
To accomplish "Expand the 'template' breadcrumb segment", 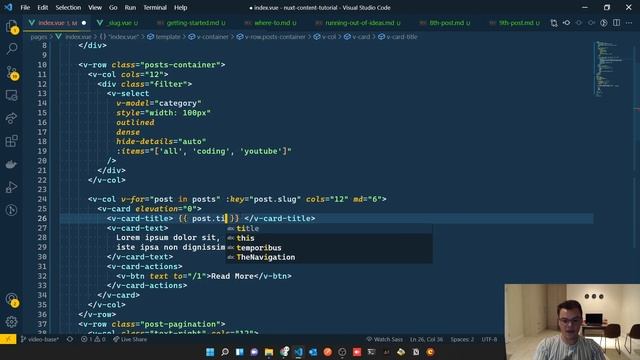I will tap(168, 37).
